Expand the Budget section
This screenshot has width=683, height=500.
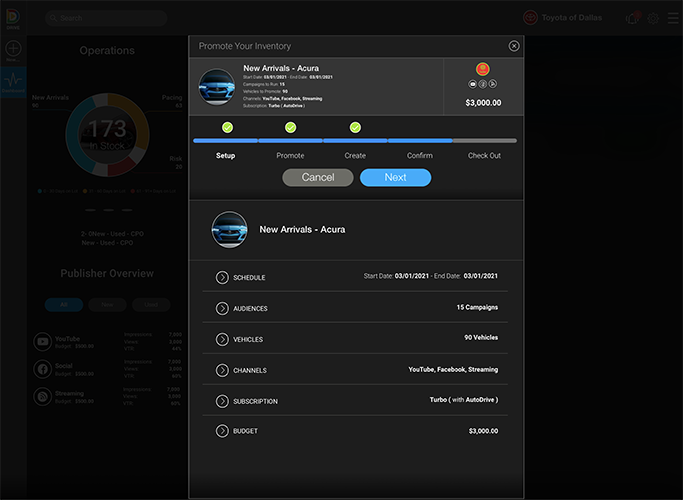click(x=222, y=431)
